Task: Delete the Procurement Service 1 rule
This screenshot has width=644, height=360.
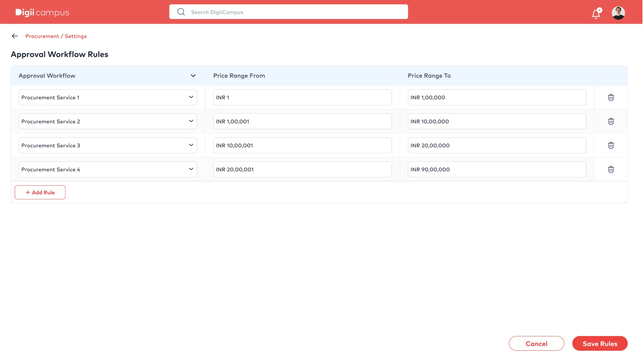Action: [611, 97]
